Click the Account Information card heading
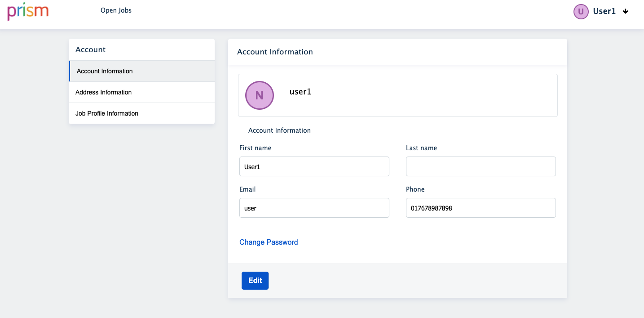 275,52
